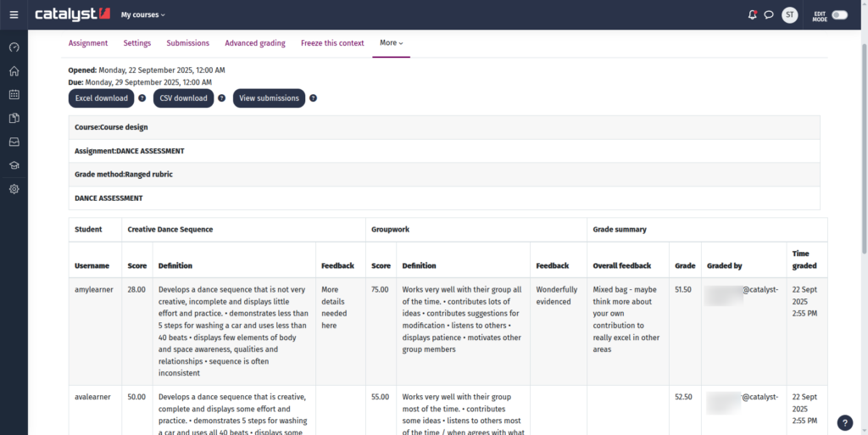The height and width of the screenshot is (435, 868).
Task: Open the hamburger side menu
Action: 14,15
